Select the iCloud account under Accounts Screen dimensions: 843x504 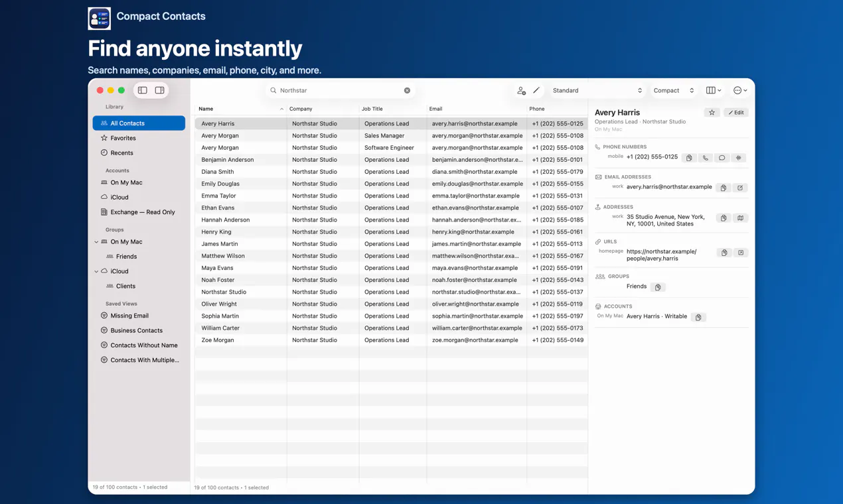pyautogui.click(x=139, y=197)
